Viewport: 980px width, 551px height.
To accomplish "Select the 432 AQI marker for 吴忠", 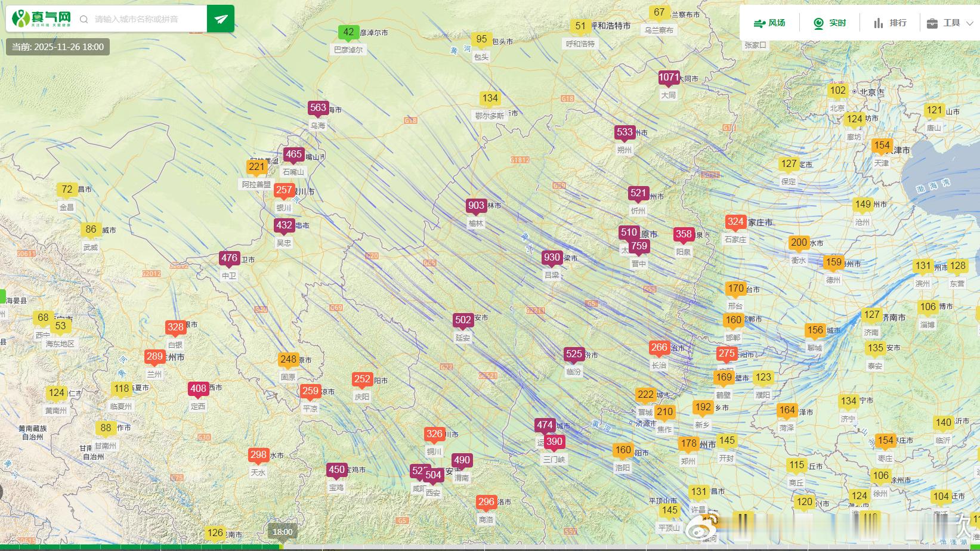I will (x=284, y=226).
